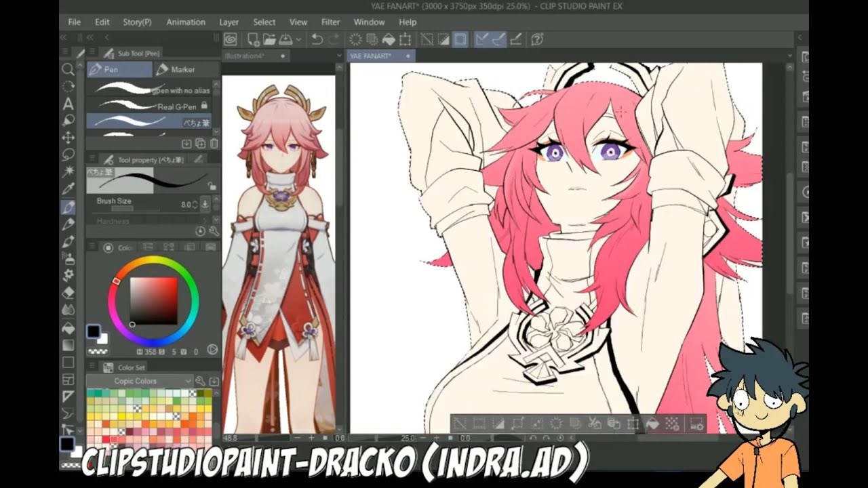
Task: Click the Save icon in the command bar
Action: [285, 39]
